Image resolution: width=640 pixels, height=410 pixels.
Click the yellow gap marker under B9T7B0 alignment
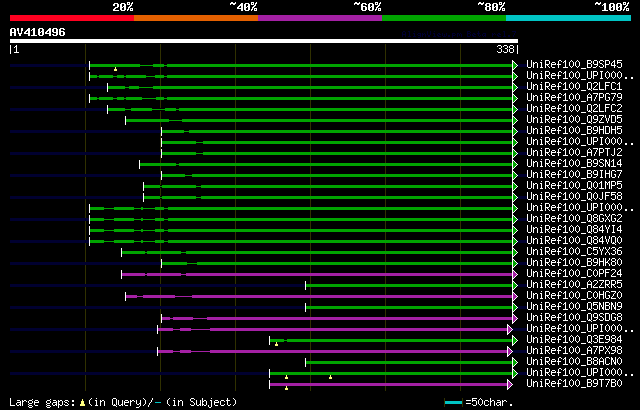pyautogui.click(x=287, y=388)
